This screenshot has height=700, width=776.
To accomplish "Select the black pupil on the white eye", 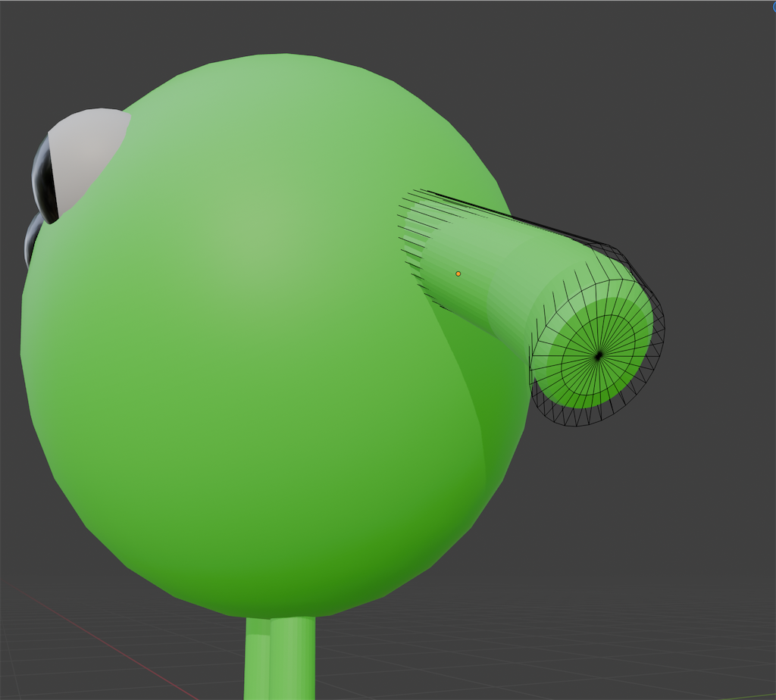I will [43, 180].
